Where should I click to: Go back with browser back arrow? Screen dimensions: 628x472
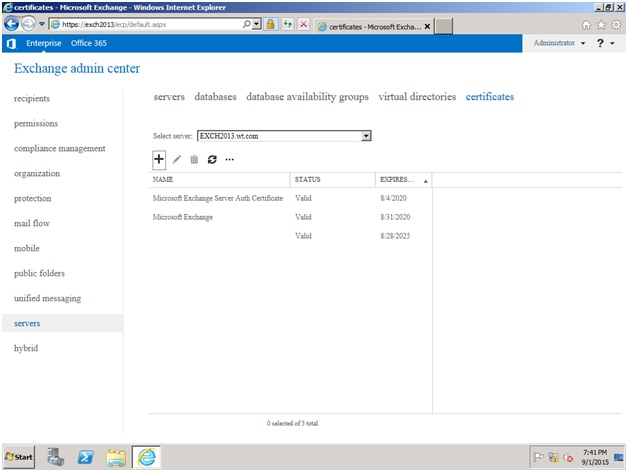(x=11, y=24)
